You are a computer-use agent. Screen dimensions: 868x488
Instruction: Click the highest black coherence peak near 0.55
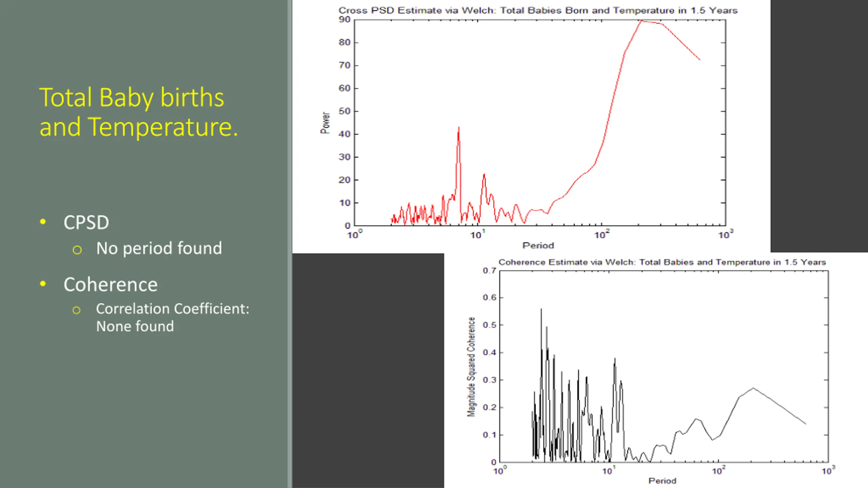[x=541, y=309]
